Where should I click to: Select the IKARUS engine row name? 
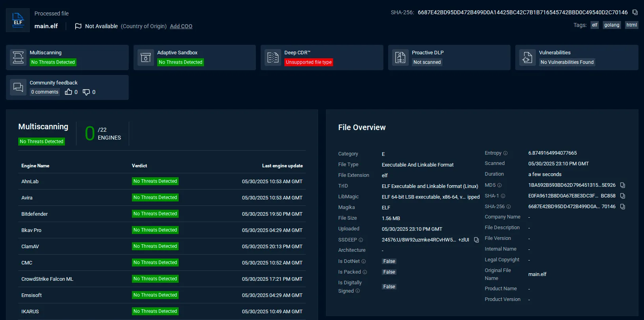[30, 312]
